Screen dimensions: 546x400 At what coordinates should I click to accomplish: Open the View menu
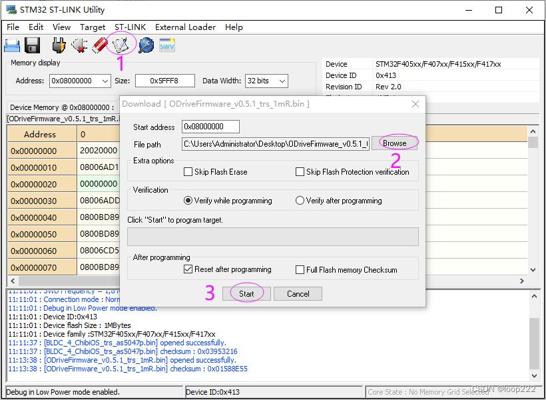62,27
